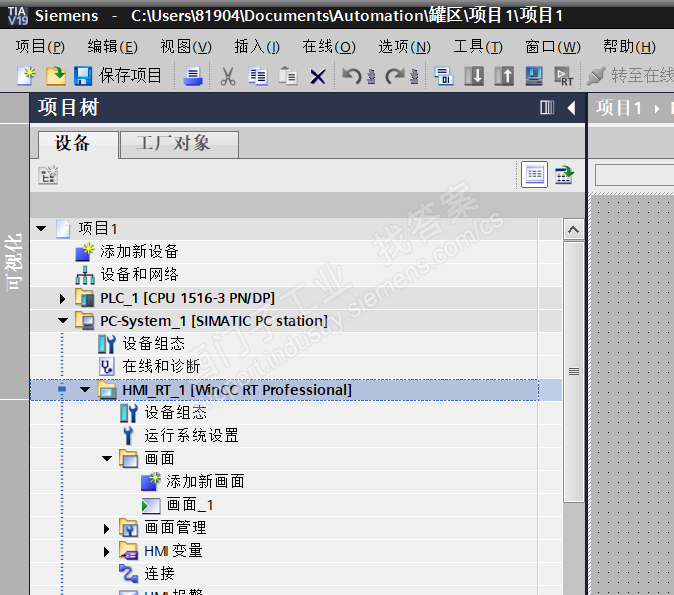Start simulation using monitor icon
This screenshot has height=595, width=674.
click(x=534, y=76)
